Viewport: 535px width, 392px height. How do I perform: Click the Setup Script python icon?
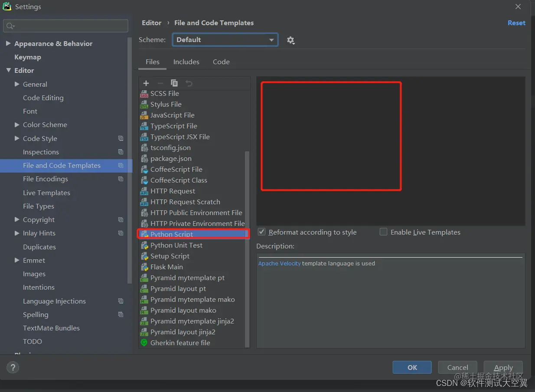pyautogui.click(x=144, y=256)
